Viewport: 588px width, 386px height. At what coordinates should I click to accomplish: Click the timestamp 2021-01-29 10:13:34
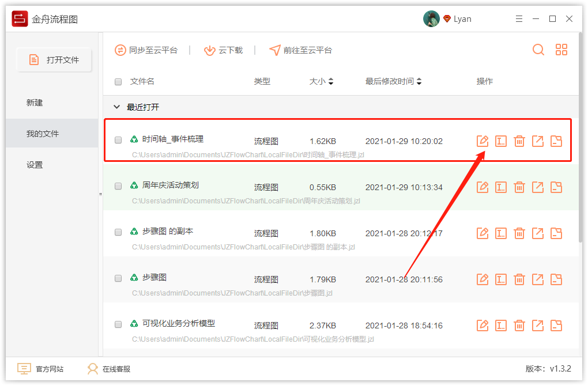(404, 187)
